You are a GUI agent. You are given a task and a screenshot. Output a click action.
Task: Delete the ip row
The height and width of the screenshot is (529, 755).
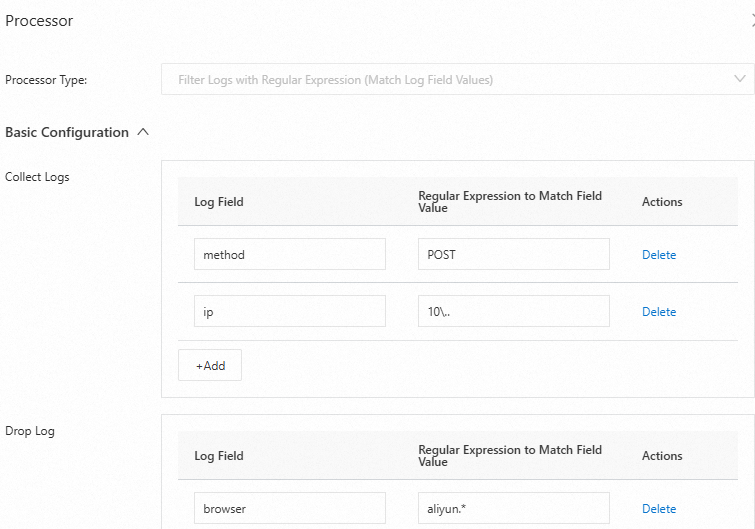point(659,312)
